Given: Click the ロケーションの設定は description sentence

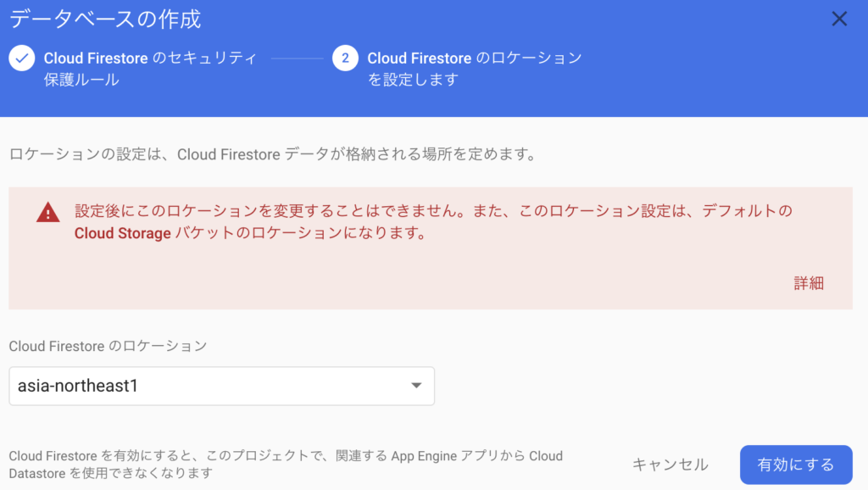Looking at the screenshot, I should 274,154.
